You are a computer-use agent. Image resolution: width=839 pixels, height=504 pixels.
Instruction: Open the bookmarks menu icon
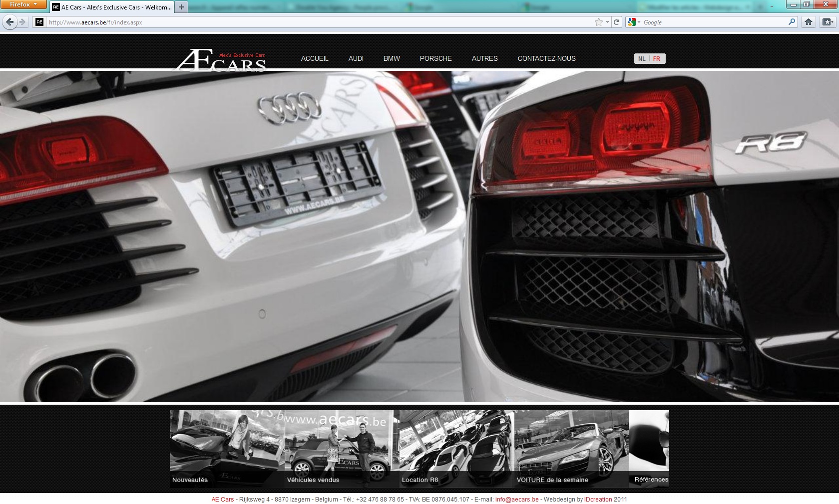click(x=827, y=22)
